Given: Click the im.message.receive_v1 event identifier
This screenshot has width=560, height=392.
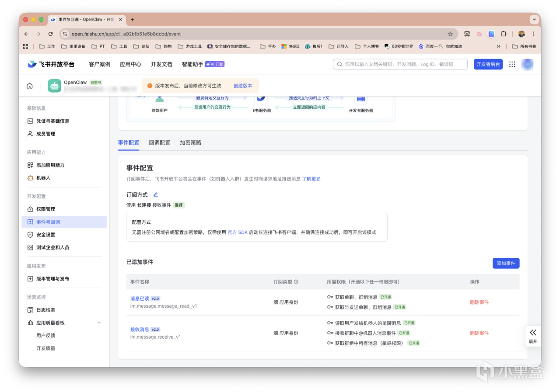Looking at the screenshot, I should click(156, 337).
